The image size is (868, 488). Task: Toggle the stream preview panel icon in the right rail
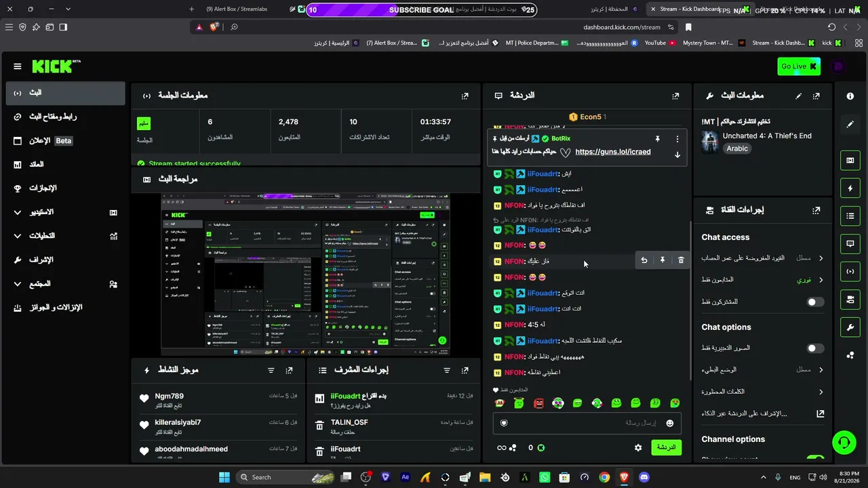(x=850, y=161)
